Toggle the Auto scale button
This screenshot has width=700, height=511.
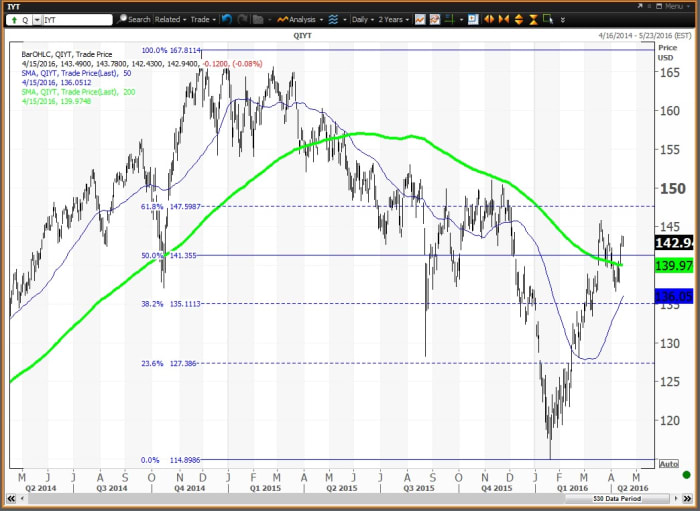(x=669, y=464)
